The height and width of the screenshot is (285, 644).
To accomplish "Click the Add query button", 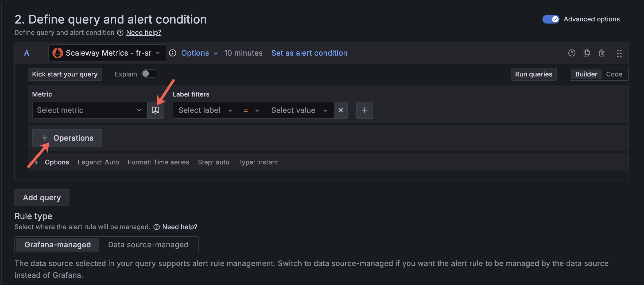I will coord(42,198).
